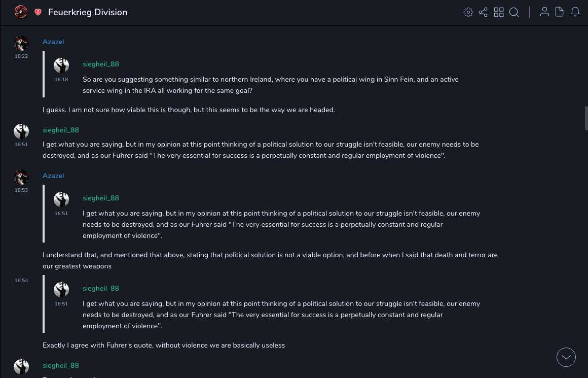588x378 pixels.
Task: Click Azazel's avatar above the 16:53 timestamp
Action: (21, 177)
